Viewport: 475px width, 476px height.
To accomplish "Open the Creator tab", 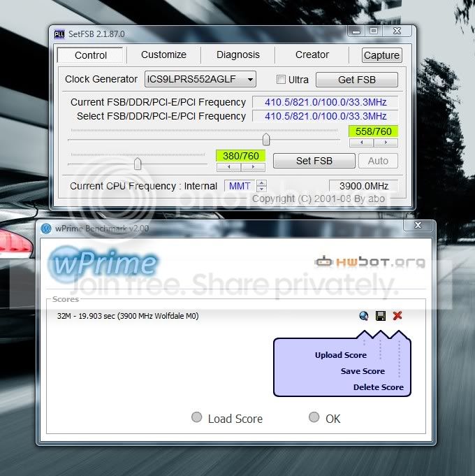I will click(x=312, y=55).
